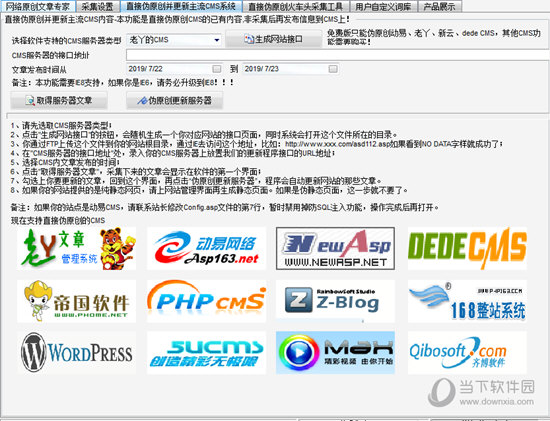Click the 老Y文章管理系统 logo

[77, 248]
